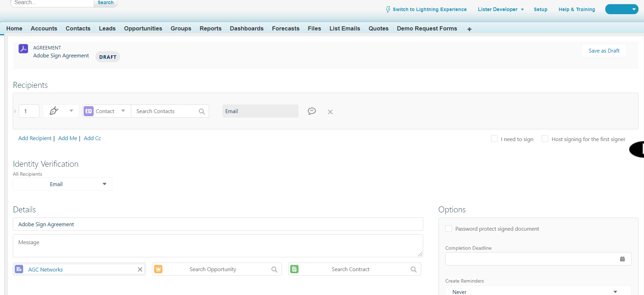Screen dimensions: 644x295
Task: Open the List Emails tab
Action: (x=345, y=28)
